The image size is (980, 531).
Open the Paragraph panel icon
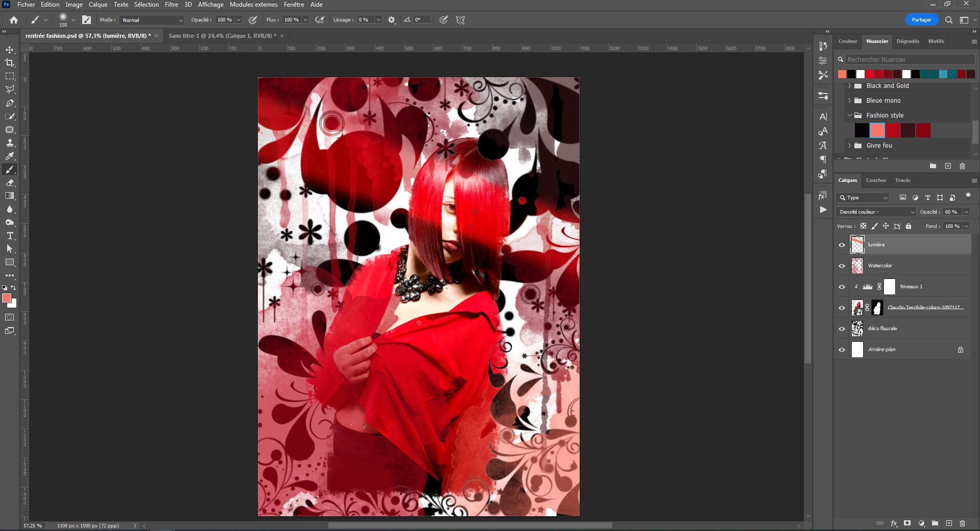[x=823, y=160]
